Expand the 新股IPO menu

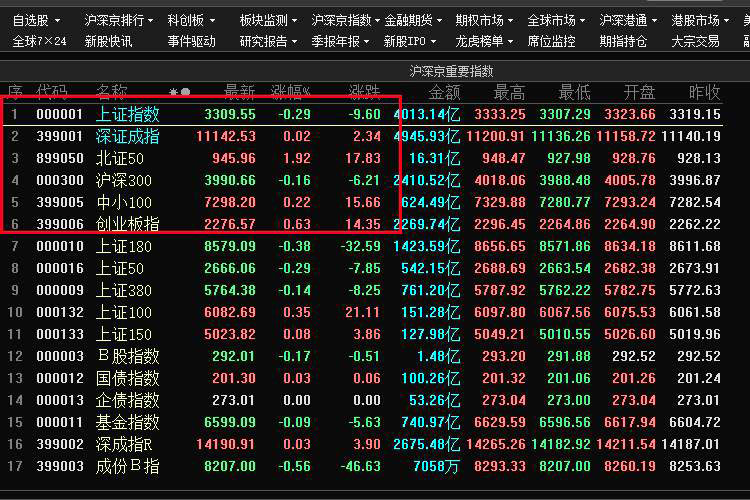click(410, 42)
